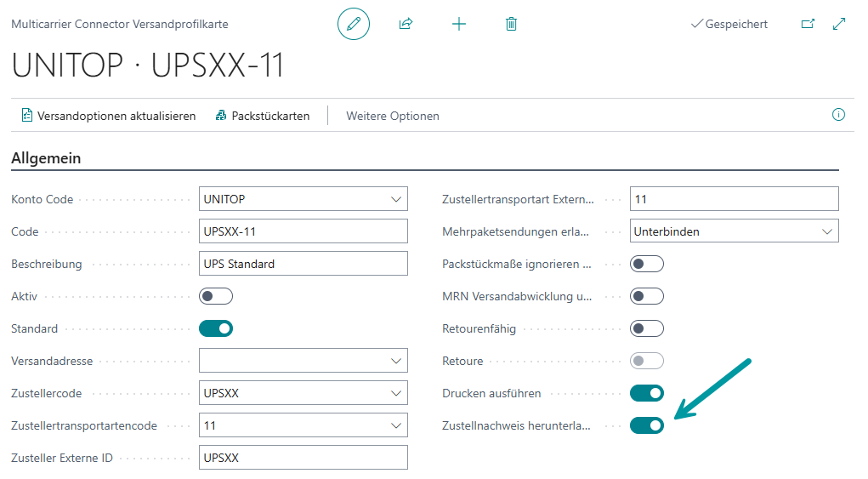Toggle Zustellnachweis herunterladen switch
This screenshot has width=868, height=479.
pyautogui.click(x=646, y=425)
